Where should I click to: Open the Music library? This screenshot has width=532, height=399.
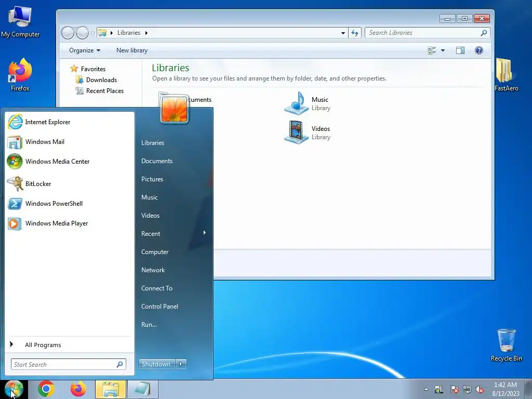click(308, 103)
